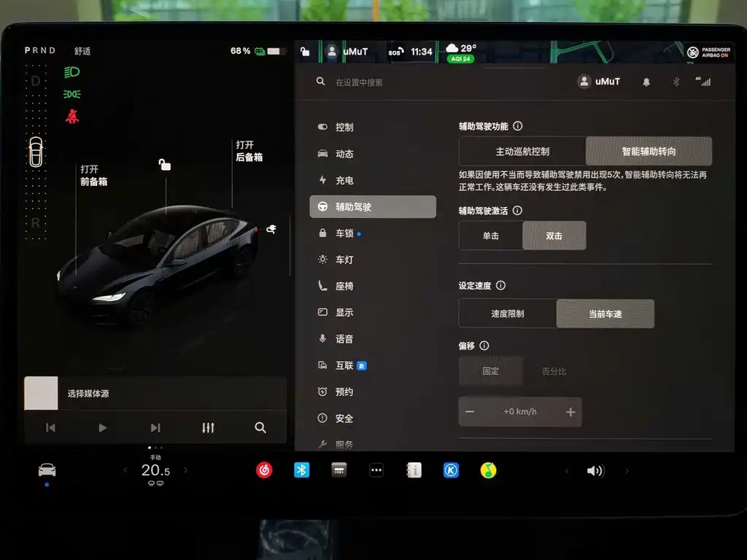Select the 辅助驾驶 menu item
Screen dimensions: 747x560
(373, 206)
